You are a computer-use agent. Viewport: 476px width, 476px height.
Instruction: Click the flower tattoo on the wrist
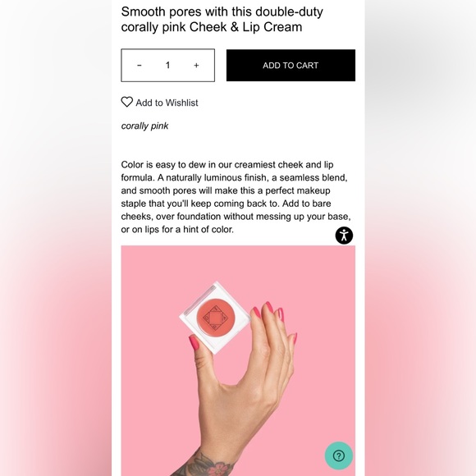(x=217, y=468)
